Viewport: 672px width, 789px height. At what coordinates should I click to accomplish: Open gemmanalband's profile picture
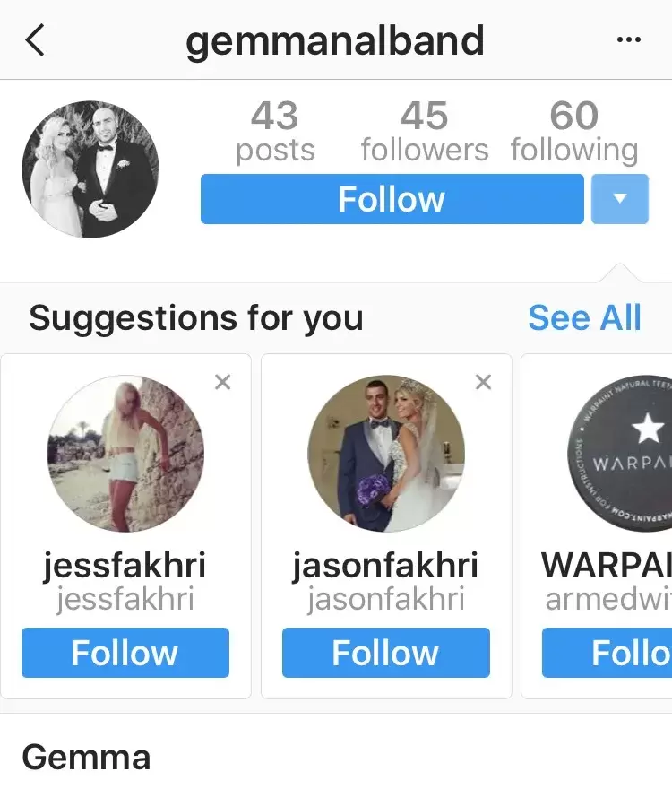pyautogui.click(x=90, y=169)
